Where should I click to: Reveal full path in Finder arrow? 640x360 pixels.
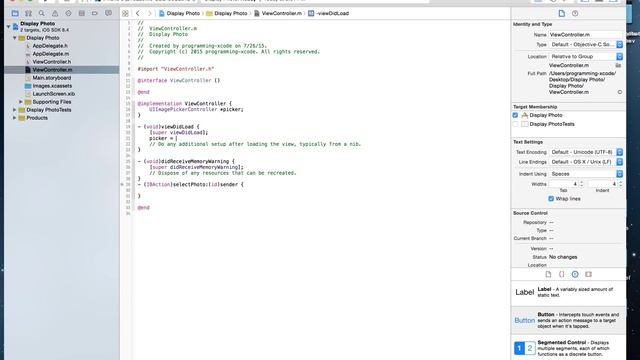point(620,92)
